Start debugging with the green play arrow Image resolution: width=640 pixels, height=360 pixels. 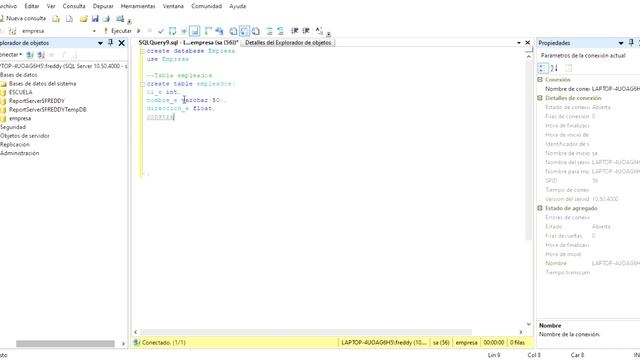tap(139, 31)
